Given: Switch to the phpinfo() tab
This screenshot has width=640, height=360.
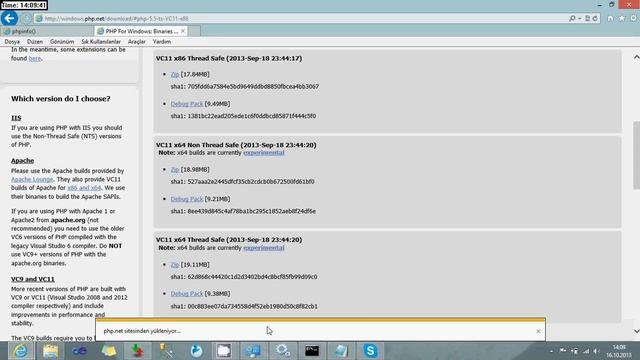Looking at the screenshot, I should [47, 31].
